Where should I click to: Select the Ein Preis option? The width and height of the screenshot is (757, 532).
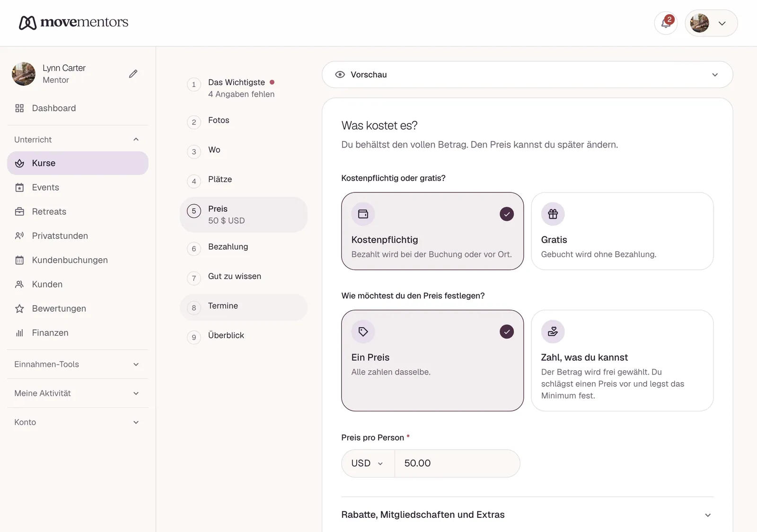tap(432, 360)
